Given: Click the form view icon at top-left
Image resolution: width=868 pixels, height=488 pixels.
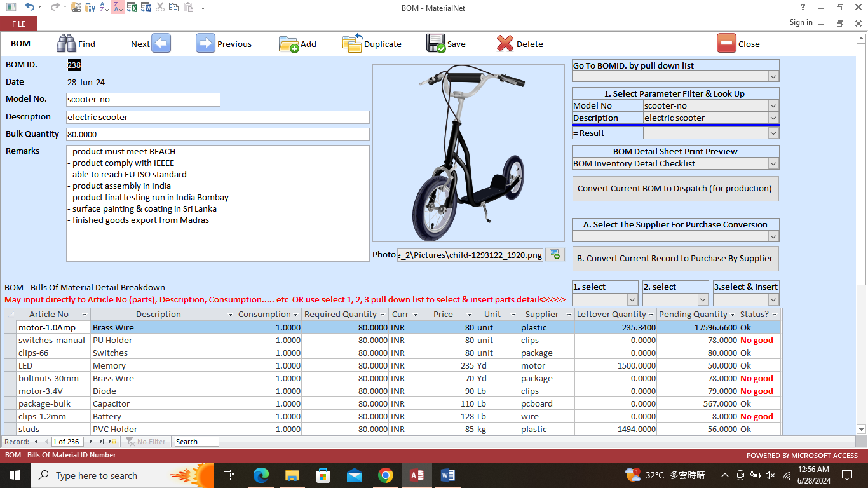Looking at the screenshot, I should tap(11, 7).
